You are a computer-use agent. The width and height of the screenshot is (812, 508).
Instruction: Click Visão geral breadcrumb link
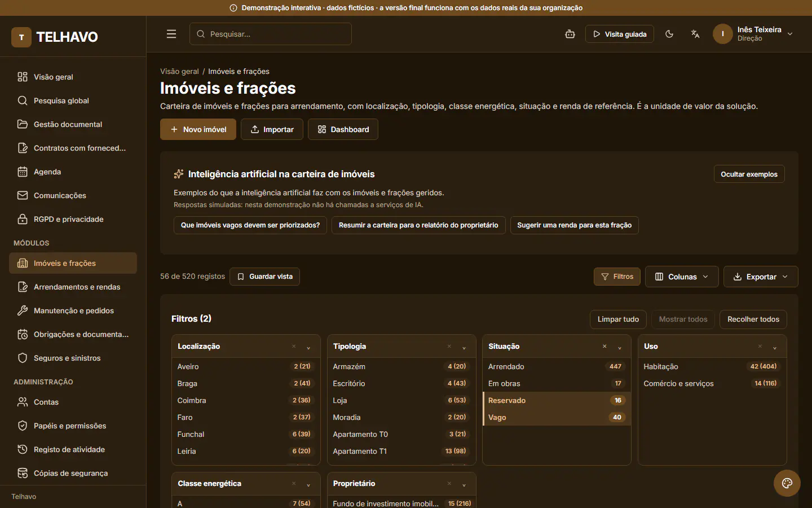179,71
